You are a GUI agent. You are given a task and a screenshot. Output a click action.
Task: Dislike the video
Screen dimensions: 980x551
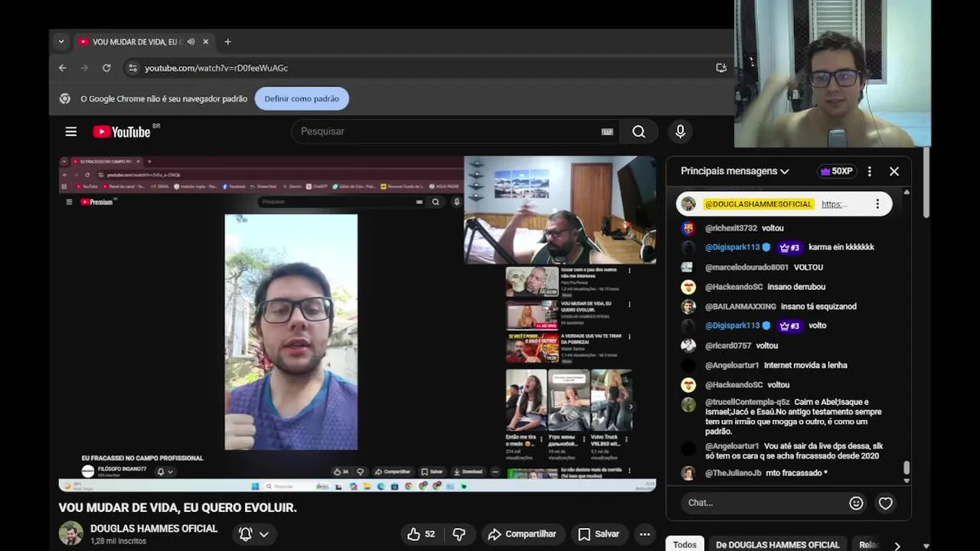[x=459, y=534]
